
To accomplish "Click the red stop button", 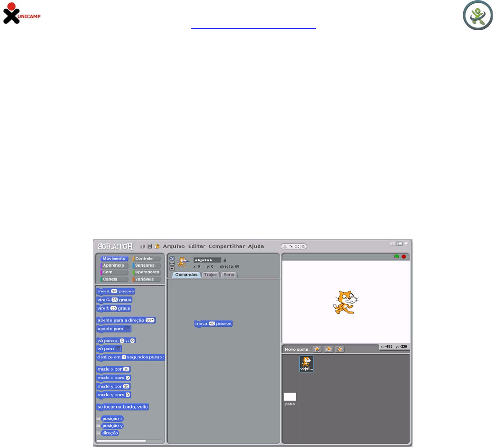I will click(404, 257).
